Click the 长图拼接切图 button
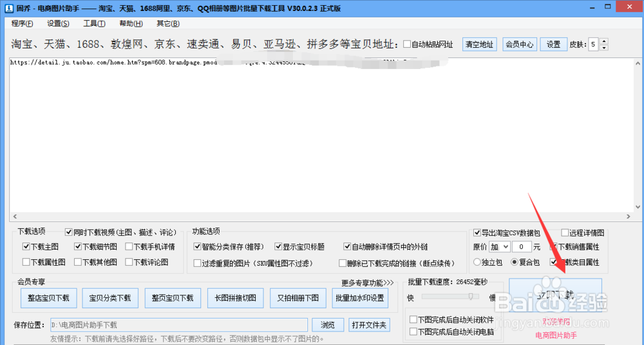 (235, 298)
